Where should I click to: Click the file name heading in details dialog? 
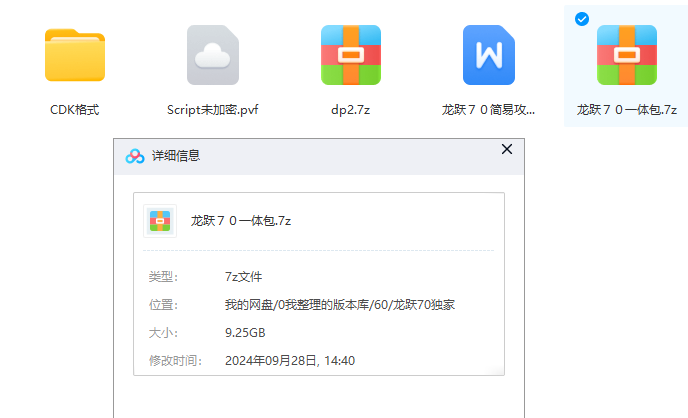click(240, 221)
